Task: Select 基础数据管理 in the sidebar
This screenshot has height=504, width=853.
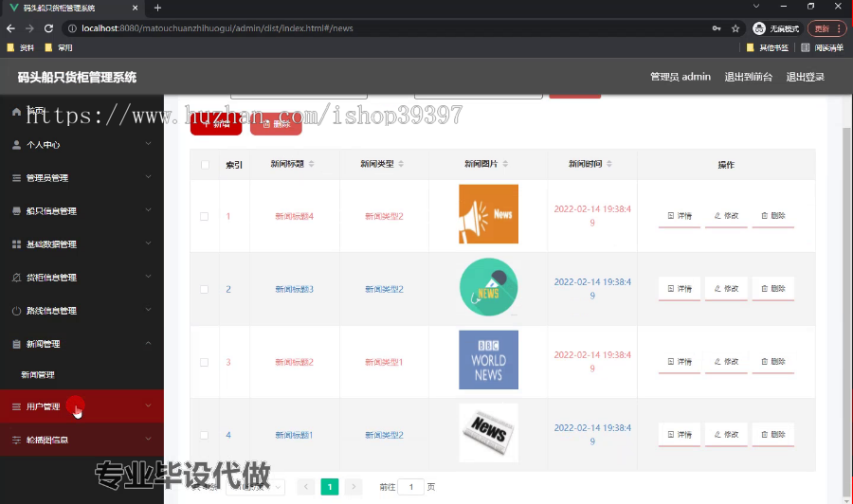Action: point(82,244)
